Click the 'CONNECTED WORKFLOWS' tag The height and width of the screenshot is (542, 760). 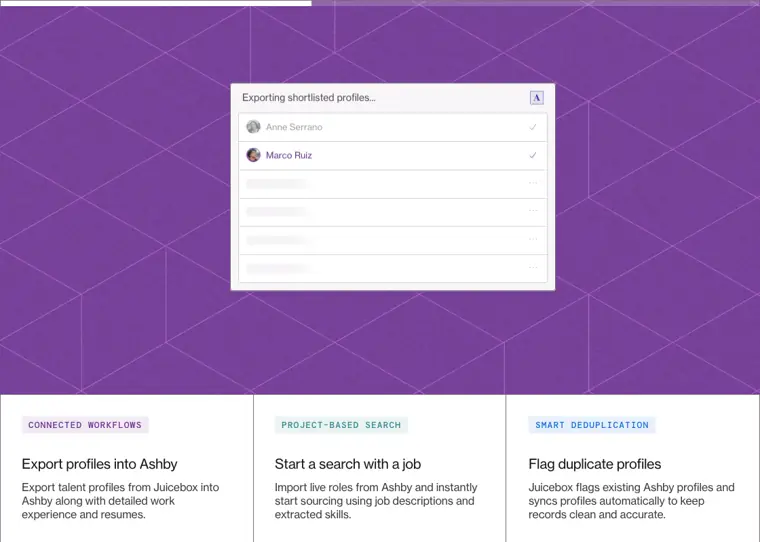(x=85, y=425)
